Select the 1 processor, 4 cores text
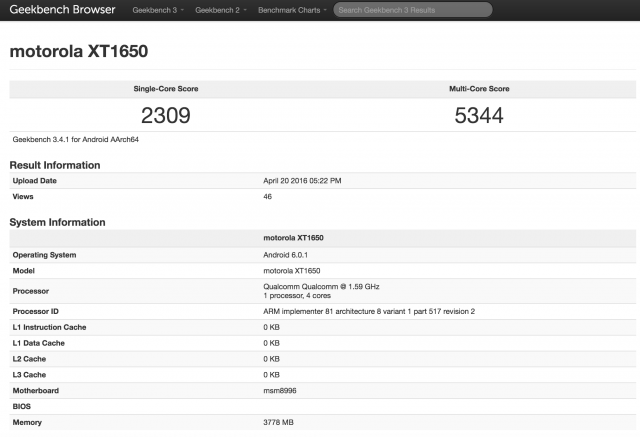 (297, 296)
